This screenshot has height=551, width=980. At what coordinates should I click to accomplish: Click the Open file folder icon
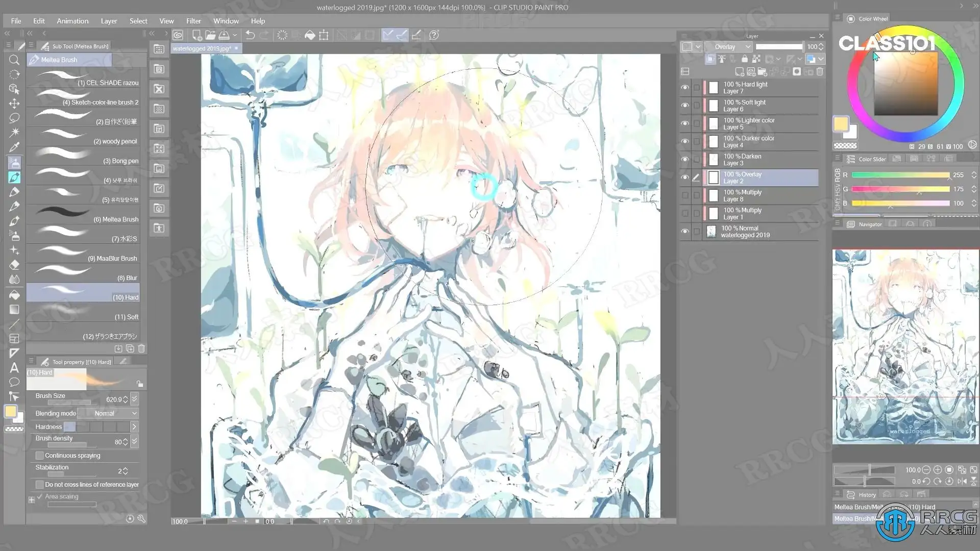coord(210,35)
